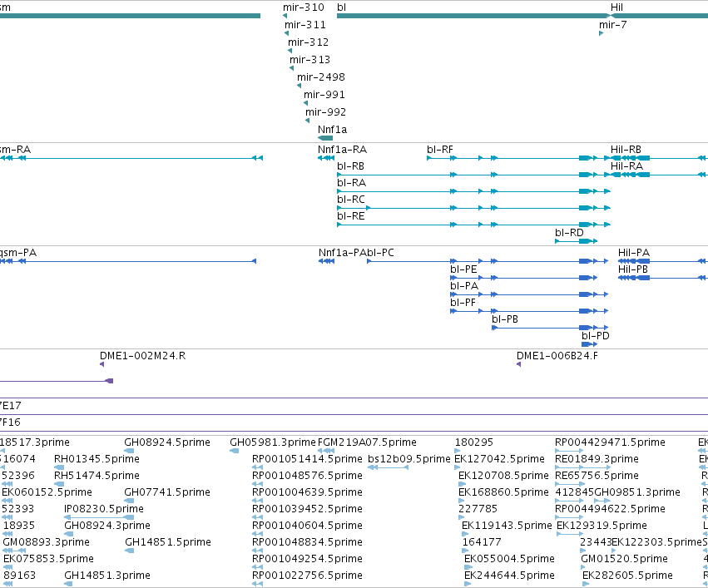708x588 pixels.
Task: Click the EK120708.5prime EST label
Action: [503, 476]
